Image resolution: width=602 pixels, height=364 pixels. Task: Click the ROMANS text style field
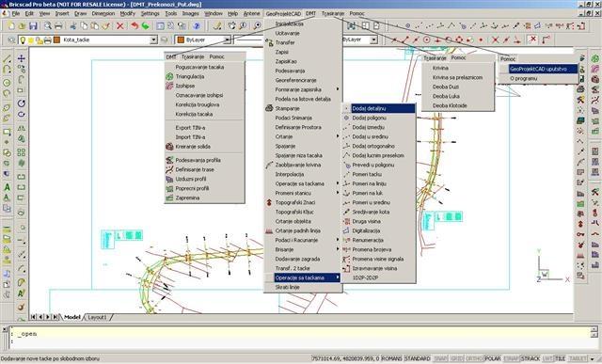[391, 358]
